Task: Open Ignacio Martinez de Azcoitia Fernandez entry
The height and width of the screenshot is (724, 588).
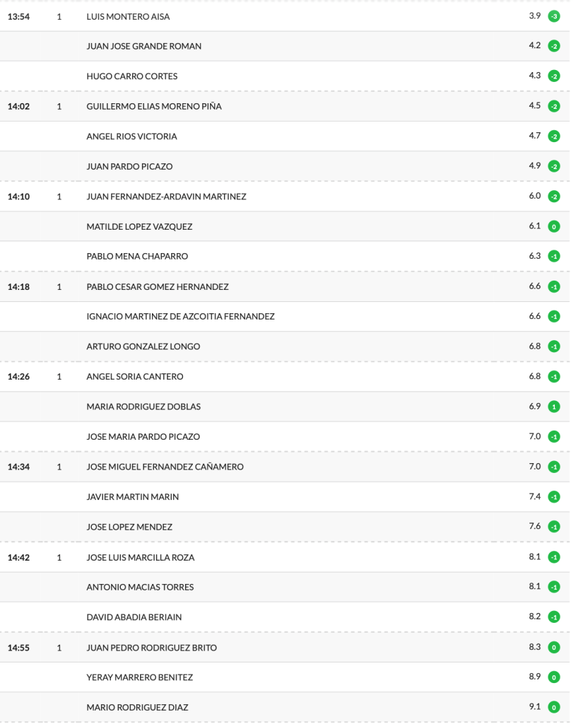Action: [180, 317]
